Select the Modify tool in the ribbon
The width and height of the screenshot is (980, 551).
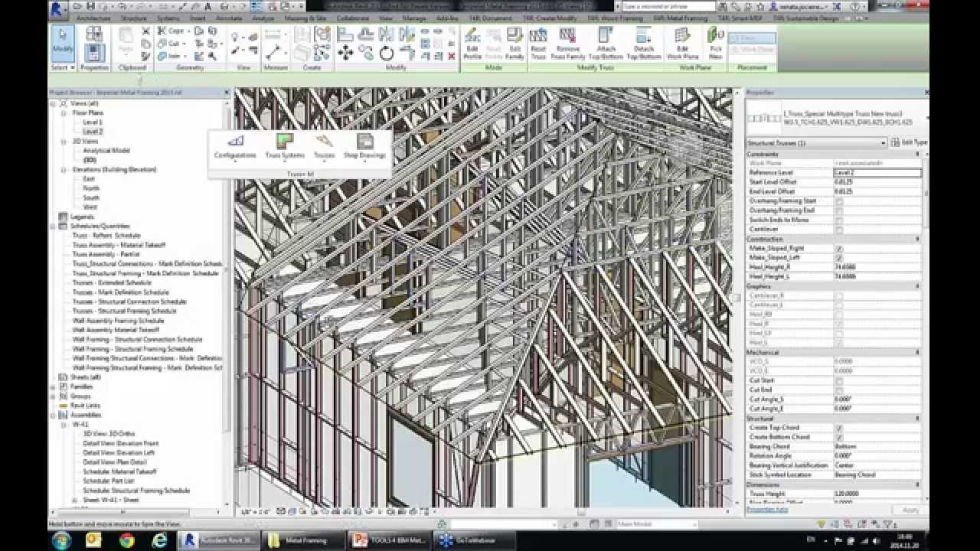(x=63, y=43)
